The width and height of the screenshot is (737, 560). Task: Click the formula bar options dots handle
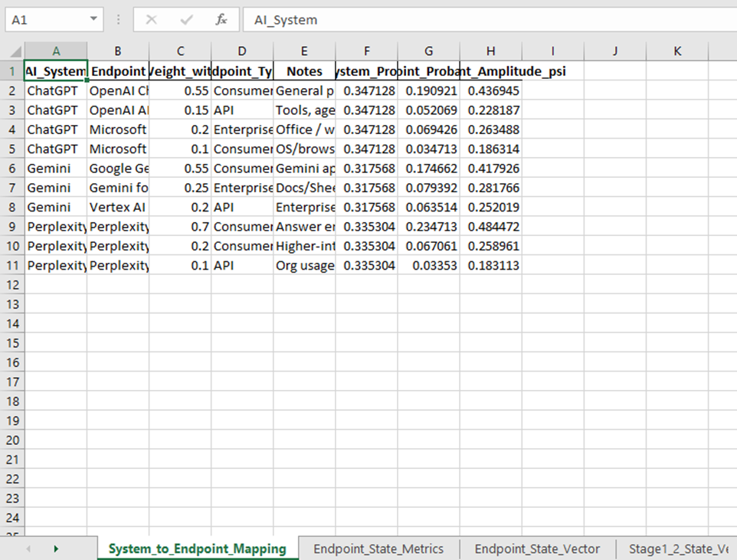pyautogui.click(x=118, y=20)
